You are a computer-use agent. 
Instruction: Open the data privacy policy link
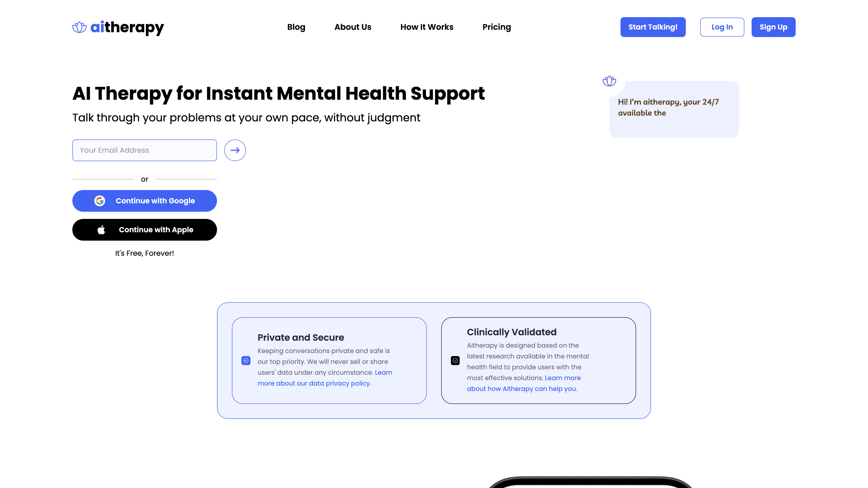coord(325,378)
